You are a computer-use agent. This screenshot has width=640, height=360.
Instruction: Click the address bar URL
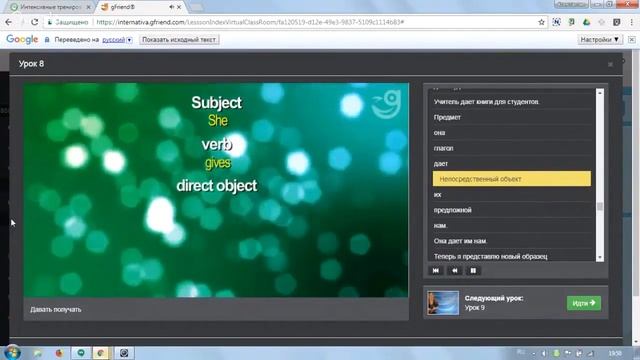[x=250, y=22]
